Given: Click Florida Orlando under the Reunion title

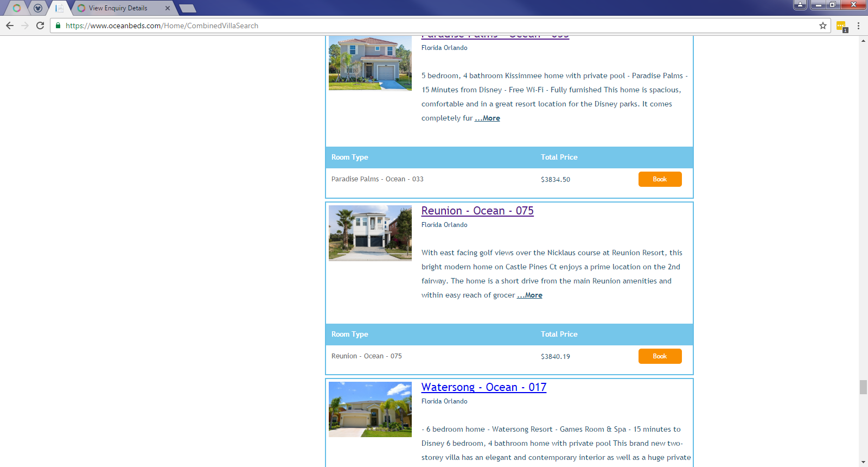Looking at the screenshot, I should pyautogui.click(x=444, y=225).
